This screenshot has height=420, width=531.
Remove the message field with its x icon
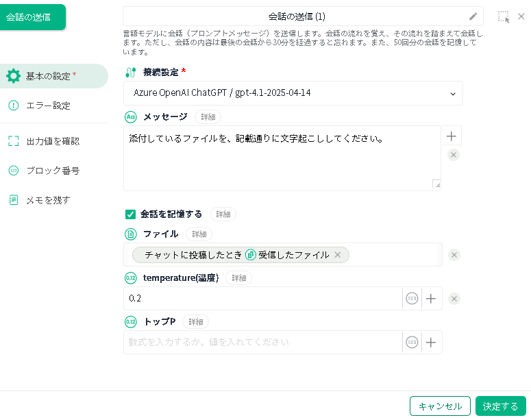[x=454, y=155]
